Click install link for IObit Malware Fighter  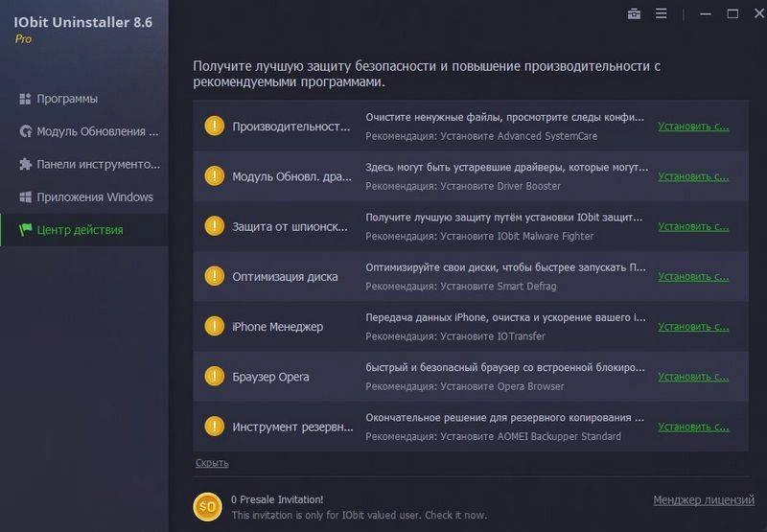click(x=693, y=226)
